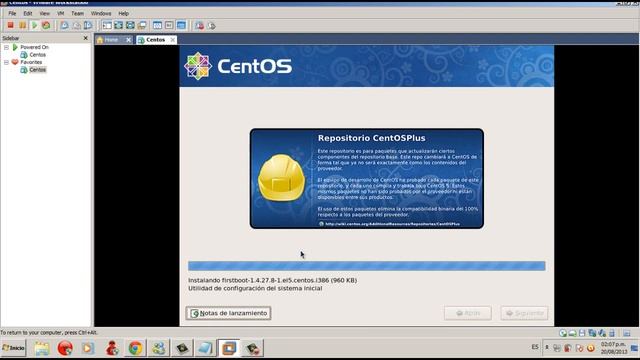This screenshot has width=640, height=360.
Task: Click the Reset virtual machine toolbar icon
Action: click(46, 25)
